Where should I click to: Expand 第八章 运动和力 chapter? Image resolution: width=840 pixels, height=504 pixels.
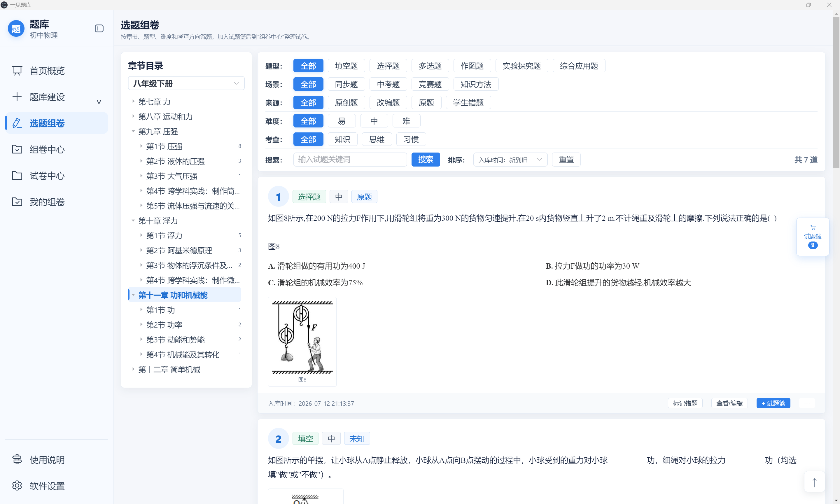click(x=133, y=116)
